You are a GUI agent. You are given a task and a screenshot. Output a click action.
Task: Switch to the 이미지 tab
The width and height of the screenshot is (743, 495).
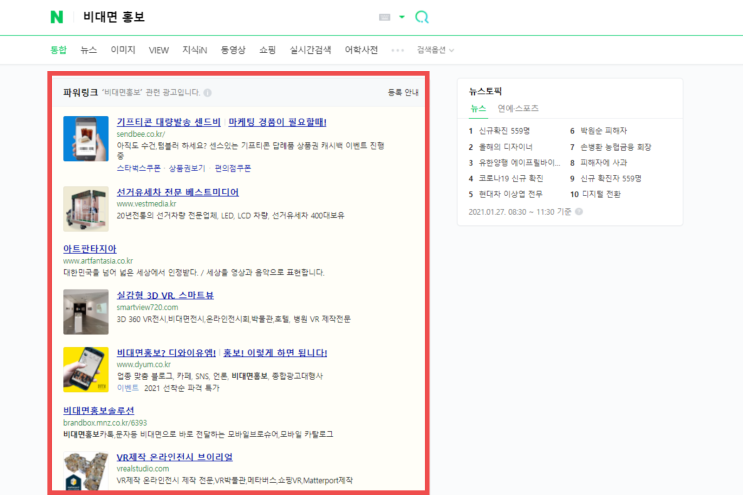point(123,50)
